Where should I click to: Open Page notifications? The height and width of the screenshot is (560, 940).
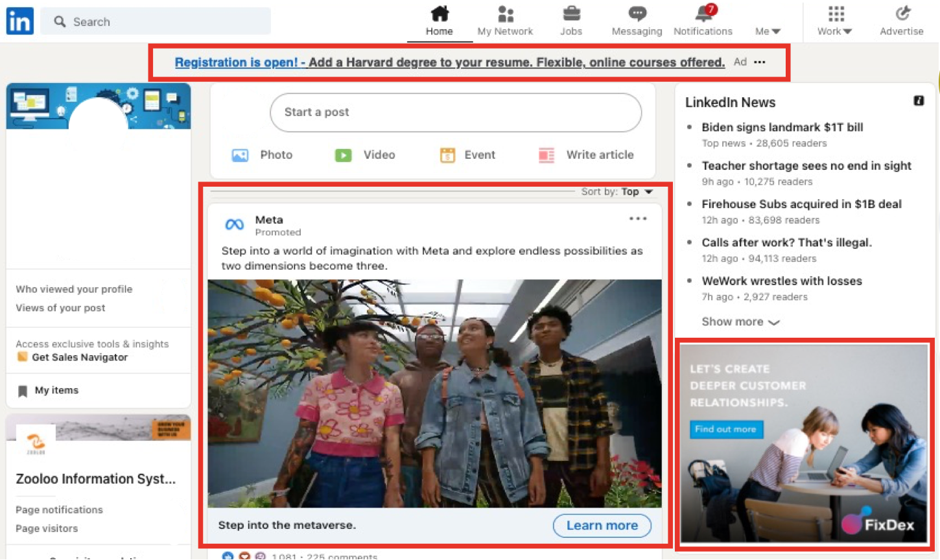[59, 510]
